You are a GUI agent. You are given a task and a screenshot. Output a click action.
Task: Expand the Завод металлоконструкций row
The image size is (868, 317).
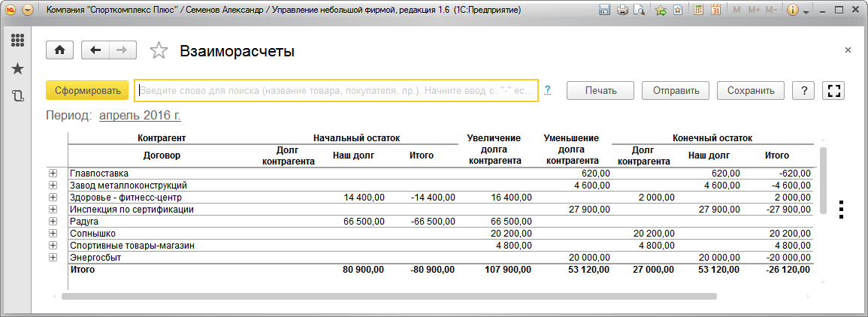[x=53, y=185]
